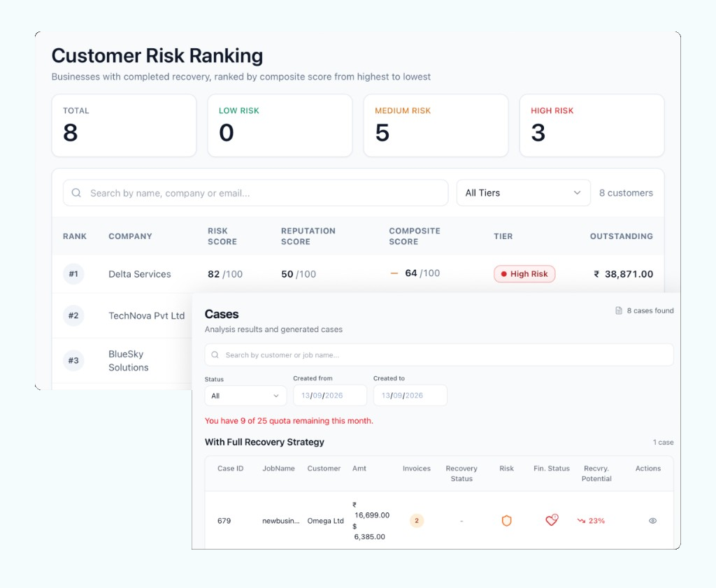Click the Recvry. Potential column header

pyautogui.click(x=596, y=473)
